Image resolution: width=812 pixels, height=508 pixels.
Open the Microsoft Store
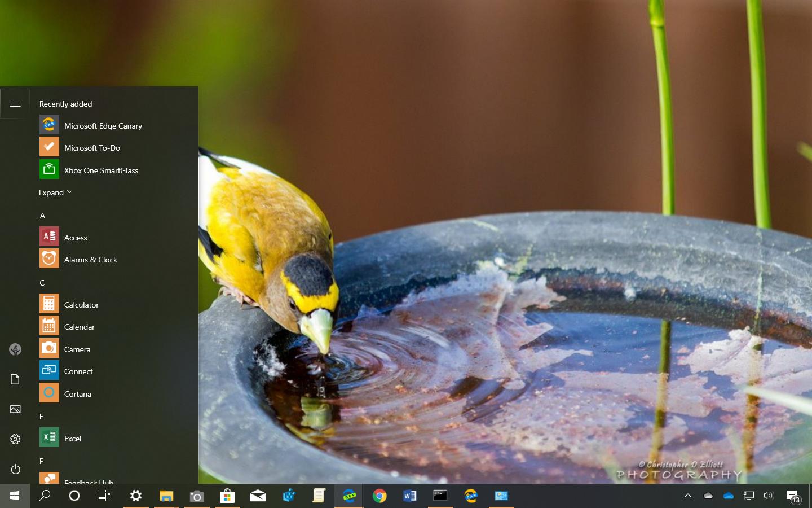227,496
